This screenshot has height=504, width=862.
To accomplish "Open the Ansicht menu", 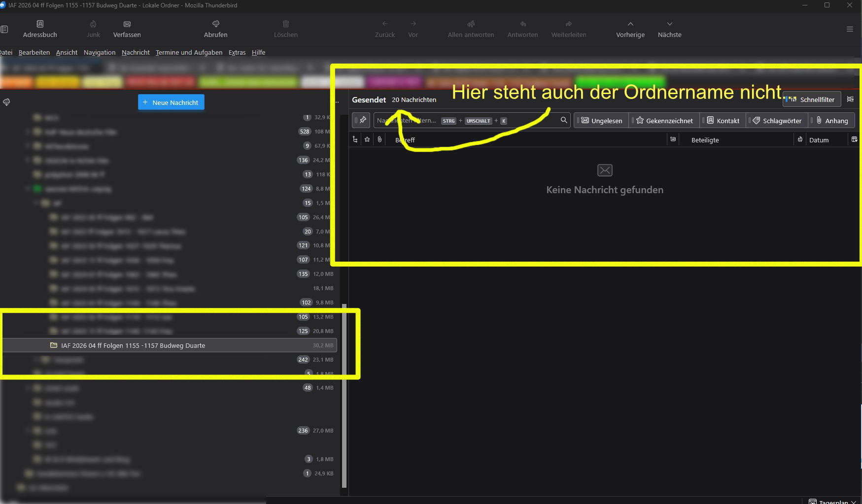I will pos(67,53).
